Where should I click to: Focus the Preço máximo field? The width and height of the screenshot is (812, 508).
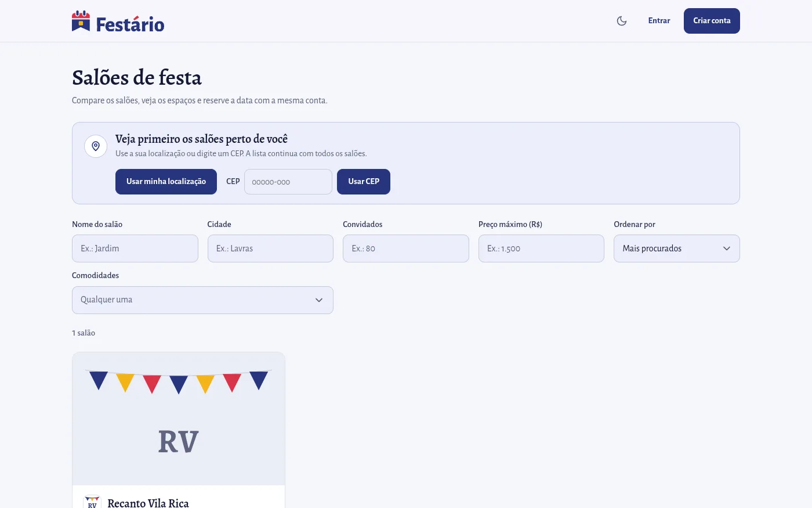point(541,248)
